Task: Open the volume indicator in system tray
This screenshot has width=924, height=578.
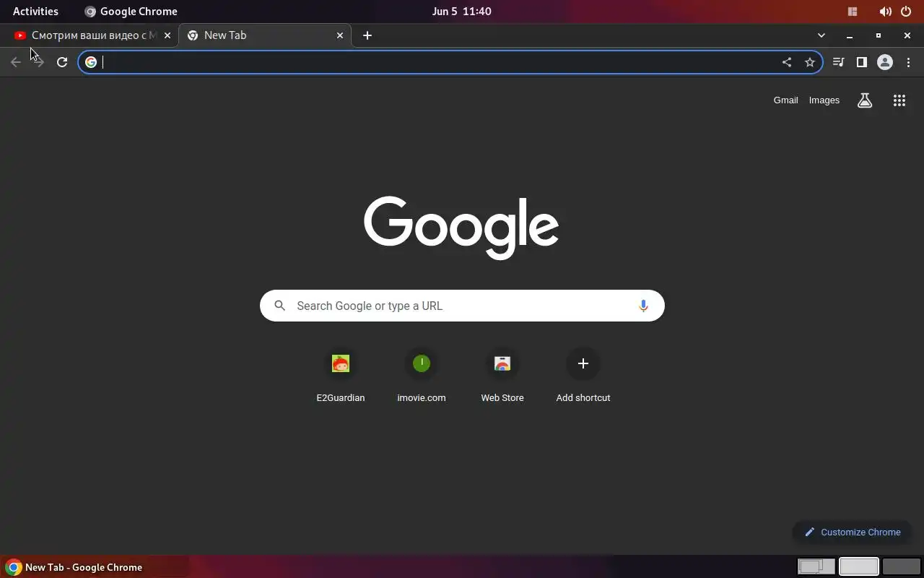Action: click(885, 12)
